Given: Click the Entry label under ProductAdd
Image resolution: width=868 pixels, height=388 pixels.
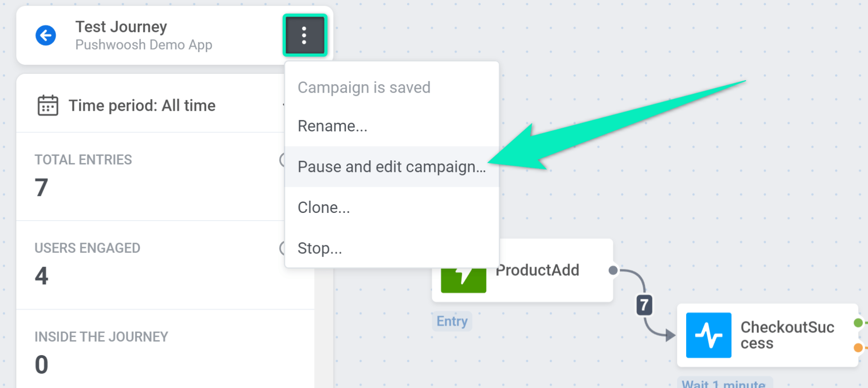Looking at the screenshot, I should (452, 321).
